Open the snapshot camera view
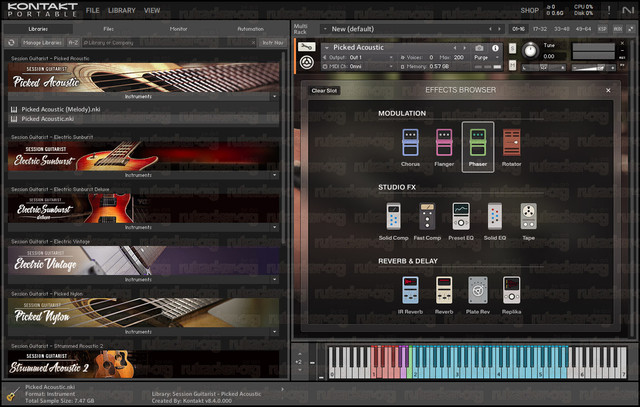640x407 pixels. [479, 48]
